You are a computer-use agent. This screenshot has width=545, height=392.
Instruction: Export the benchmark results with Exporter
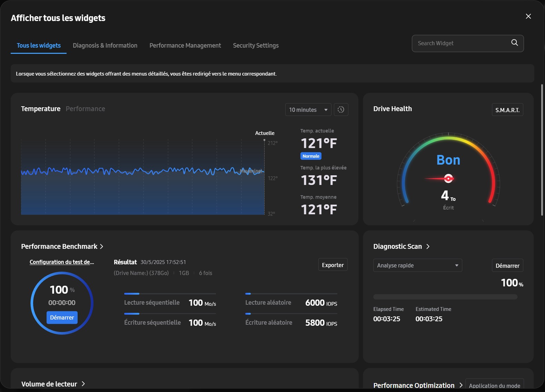333,265
